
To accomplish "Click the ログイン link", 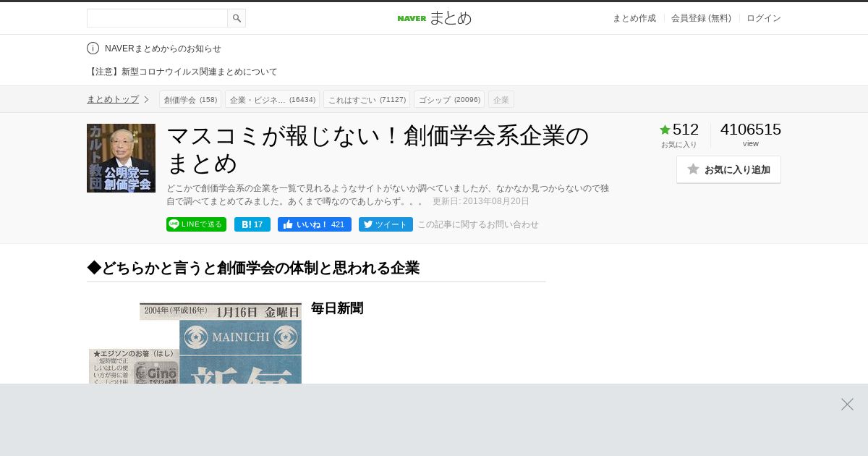I will (764, 18).
